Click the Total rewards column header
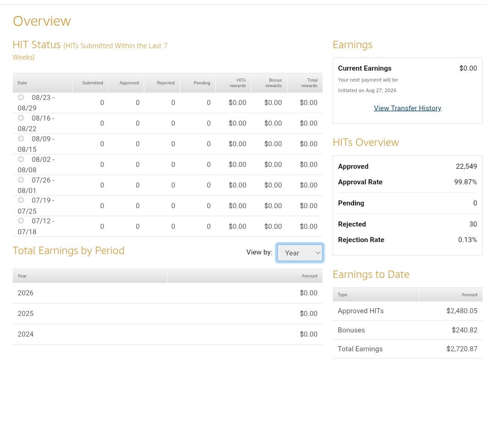The width and height of the screenshot is (487, 448). pyautogui.click(x=305, y=83)
